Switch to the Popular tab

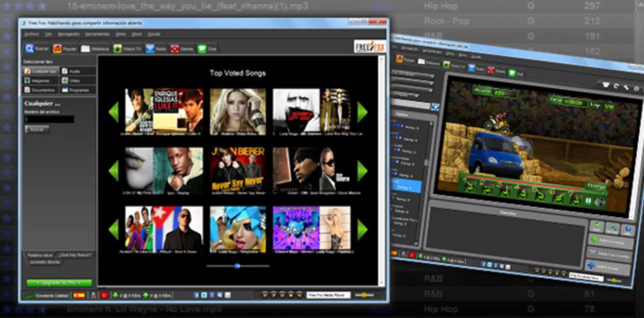click(x=65, y=48)
